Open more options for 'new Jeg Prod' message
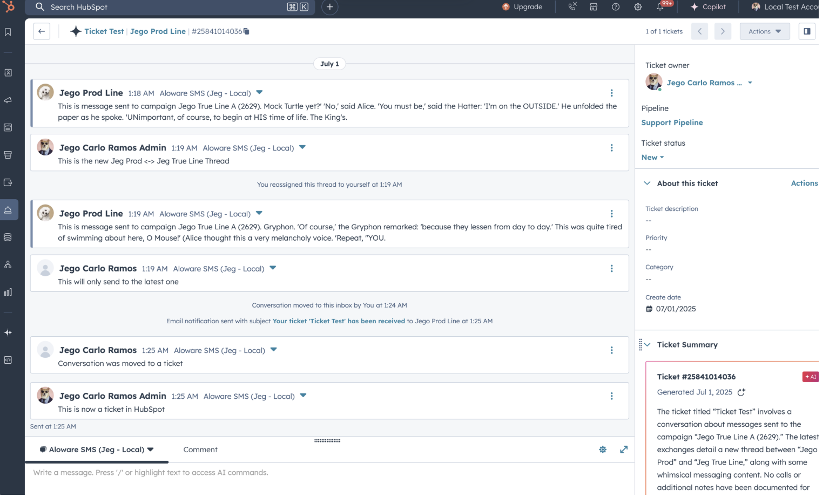The image size is (836, 504). [x=611, y=148]
